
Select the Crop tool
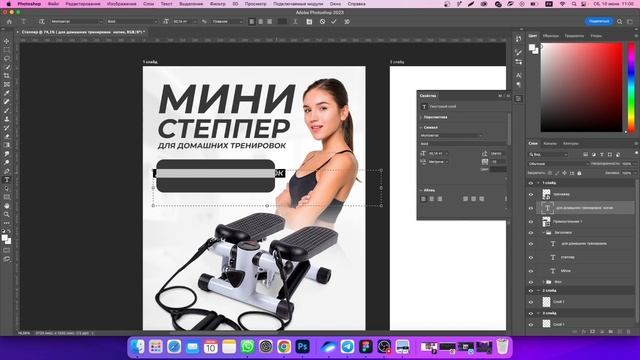pyautogui.click(x=7, y=76)
